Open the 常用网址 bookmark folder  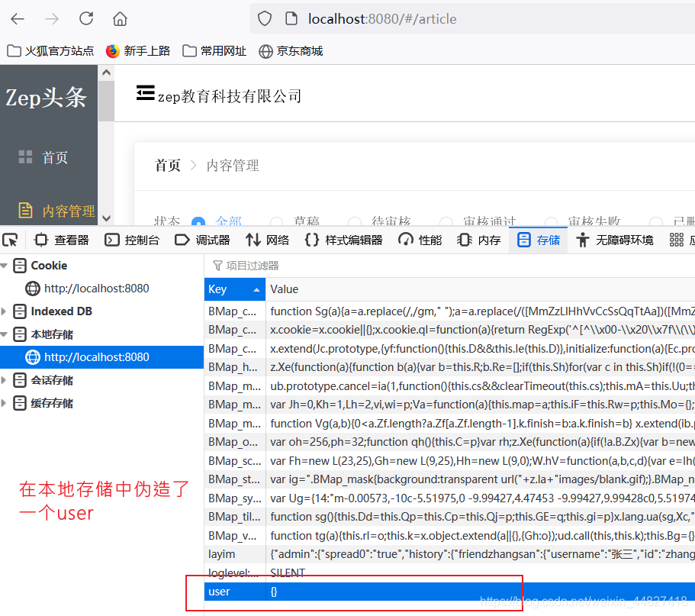click(x=214, y=51)
